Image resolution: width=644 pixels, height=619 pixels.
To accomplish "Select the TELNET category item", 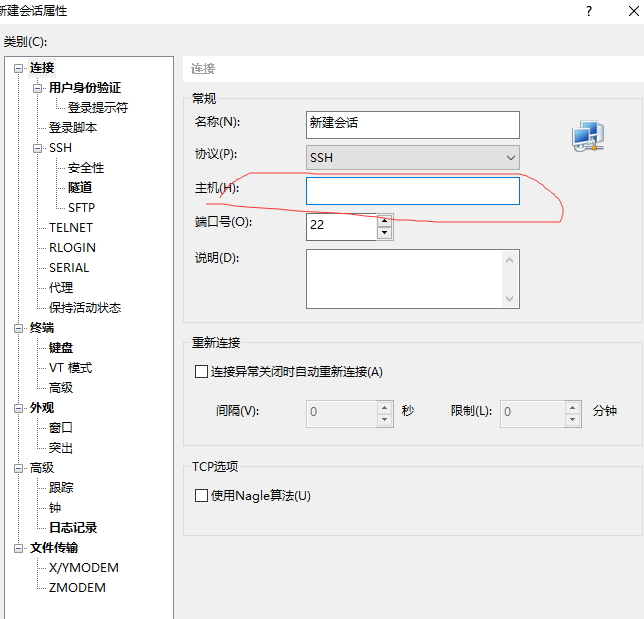I will pyautogui.click(x=70, y=227).
